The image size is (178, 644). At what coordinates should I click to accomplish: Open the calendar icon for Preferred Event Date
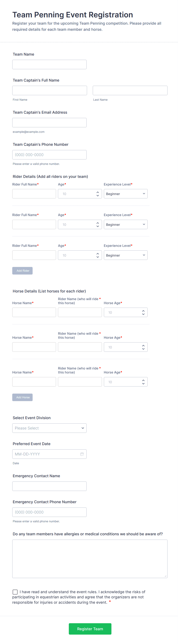tap(82, 454)
